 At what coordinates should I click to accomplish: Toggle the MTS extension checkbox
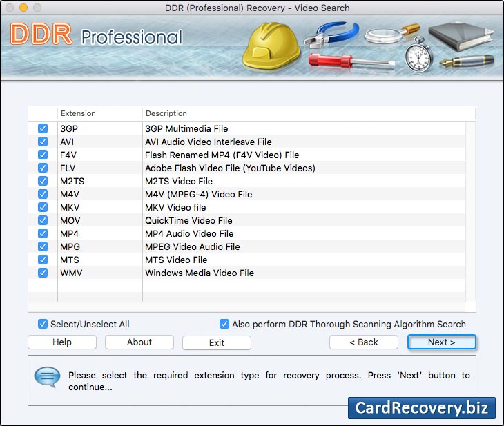point(42,260)
